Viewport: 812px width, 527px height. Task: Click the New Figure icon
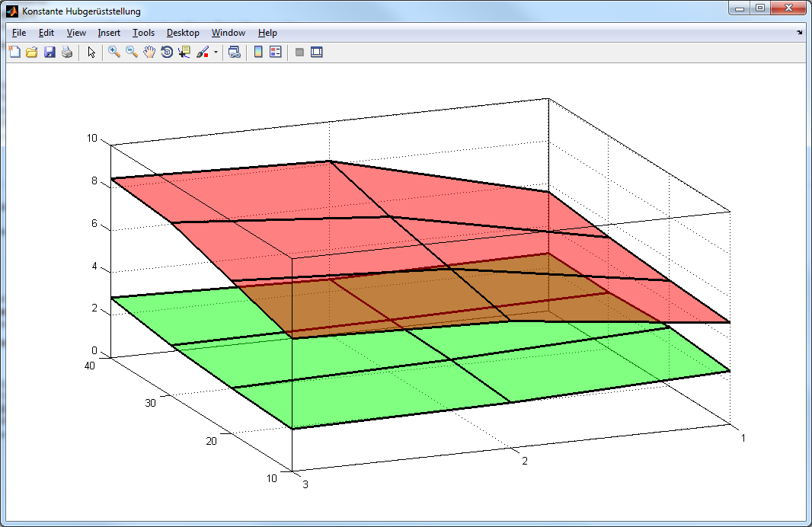pos(14,53)
